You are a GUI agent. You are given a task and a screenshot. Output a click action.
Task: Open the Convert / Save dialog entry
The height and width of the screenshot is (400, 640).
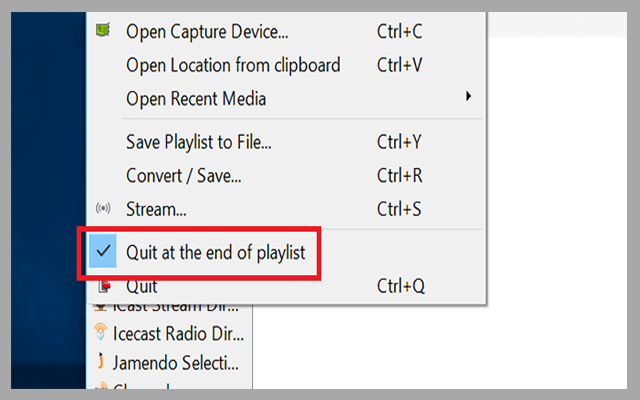coord(183,176)
